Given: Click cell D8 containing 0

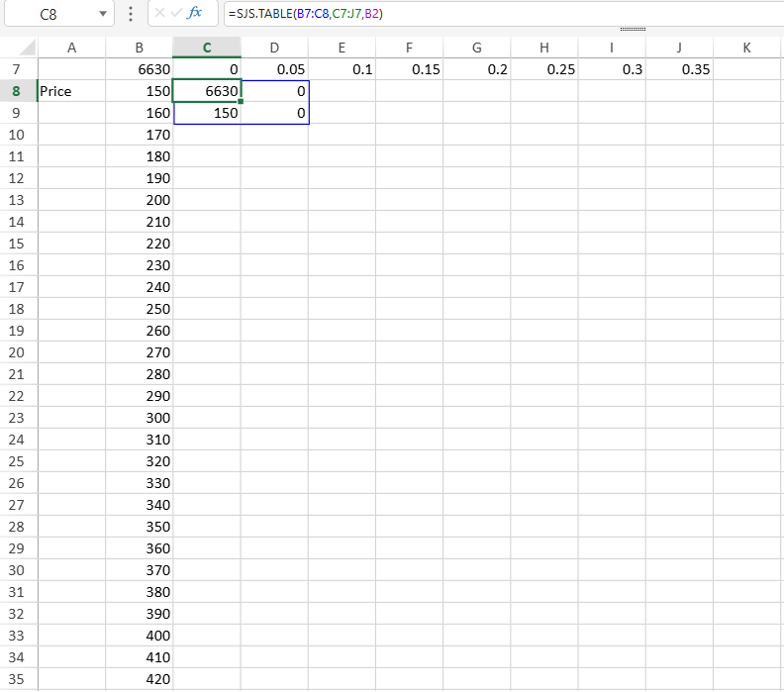Looking at the screenshot, I should (x=274, y=91).
